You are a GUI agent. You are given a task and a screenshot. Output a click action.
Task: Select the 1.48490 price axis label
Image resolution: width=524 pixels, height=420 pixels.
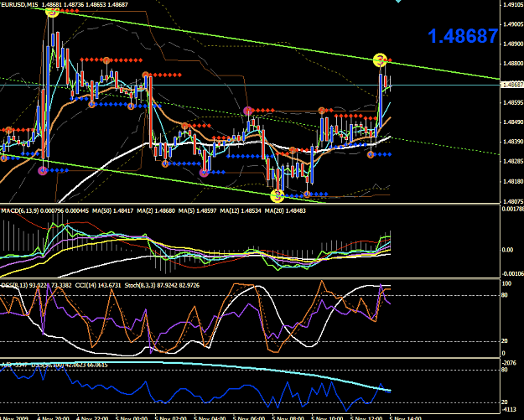tap(513, 122)
